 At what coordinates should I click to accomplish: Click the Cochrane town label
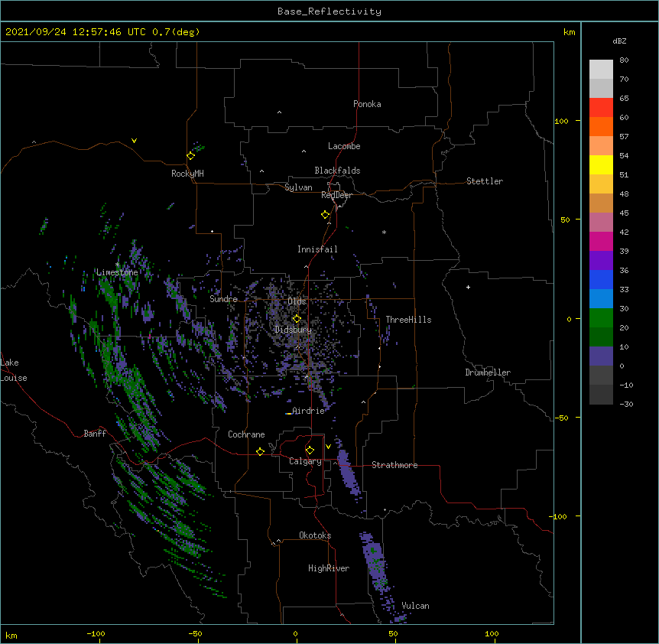click(x=246, y=434)
